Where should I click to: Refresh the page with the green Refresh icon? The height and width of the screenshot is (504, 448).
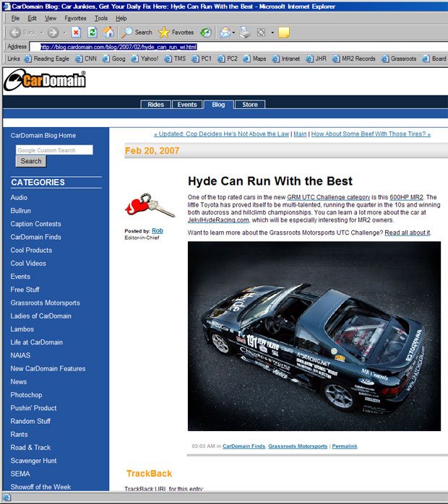pos(92,32)
